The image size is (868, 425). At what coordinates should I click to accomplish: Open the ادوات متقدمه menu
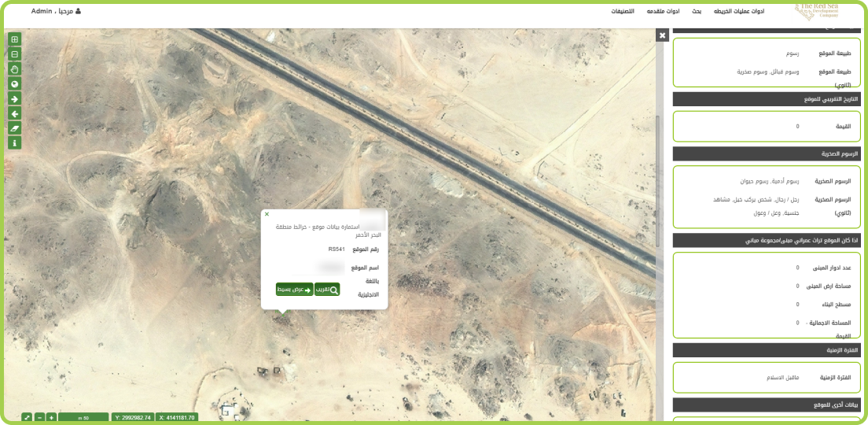[663, 12]
